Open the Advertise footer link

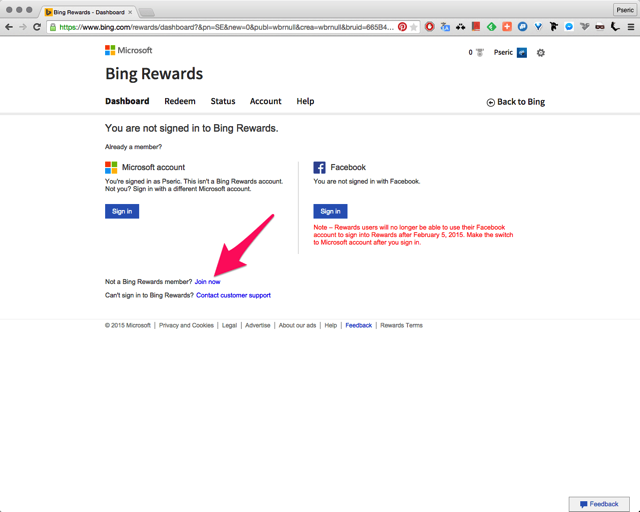(258, 325)
